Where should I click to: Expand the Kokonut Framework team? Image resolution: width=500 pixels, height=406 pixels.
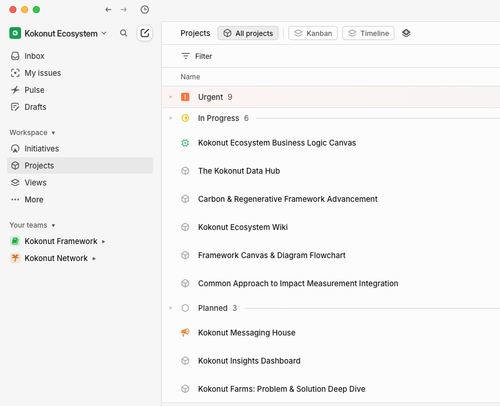point(103,241)
